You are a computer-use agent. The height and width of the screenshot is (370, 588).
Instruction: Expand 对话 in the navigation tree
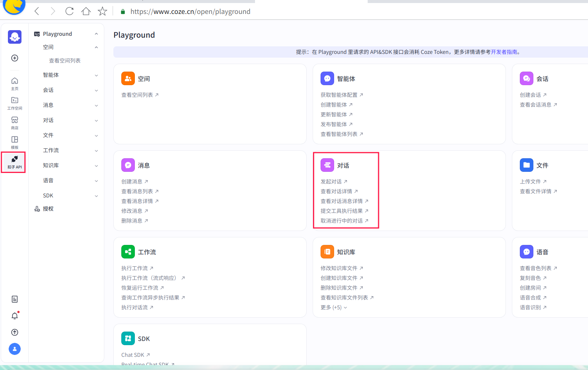point(96,121)
